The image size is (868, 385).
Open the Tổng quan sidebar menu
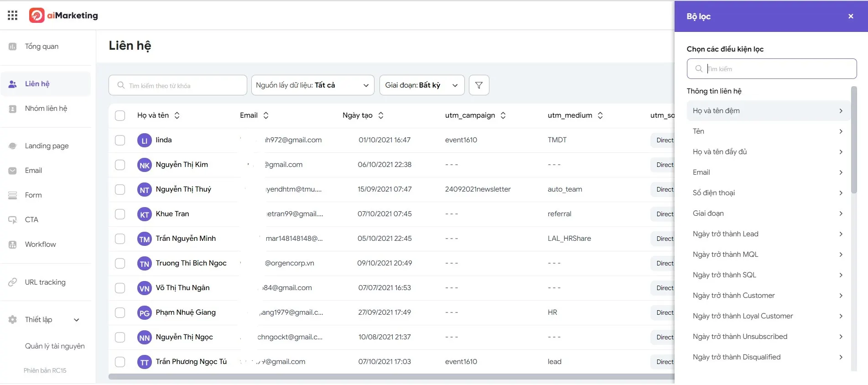pos(42,47)
